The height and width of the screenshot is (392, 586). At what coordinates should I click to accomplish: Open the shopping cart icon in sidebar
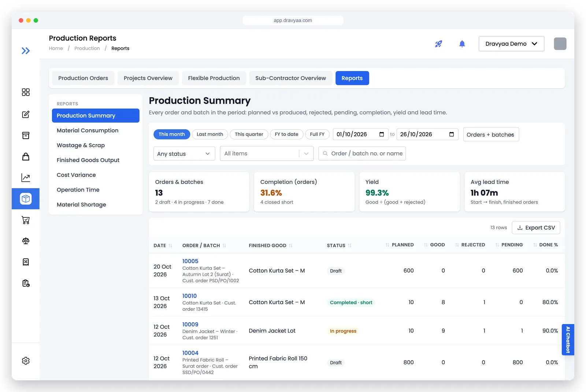coord(26,220)
